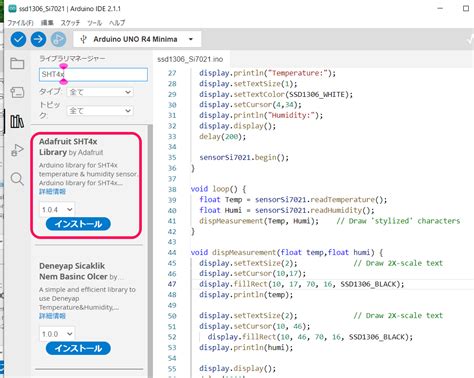Screen dimensions: 474x378
Task: Click the line dispMeasurement(Temp, Humi);
Action: tap(259, 221)
